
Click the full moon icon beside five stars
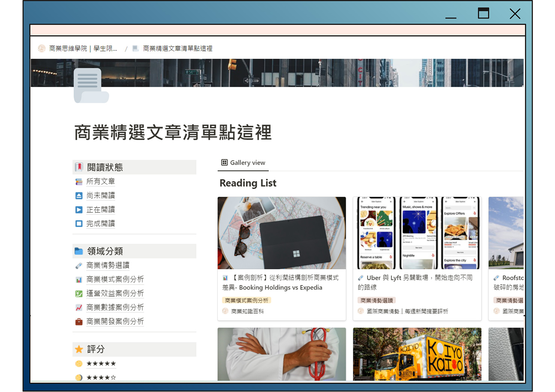(x=79, y=364)
